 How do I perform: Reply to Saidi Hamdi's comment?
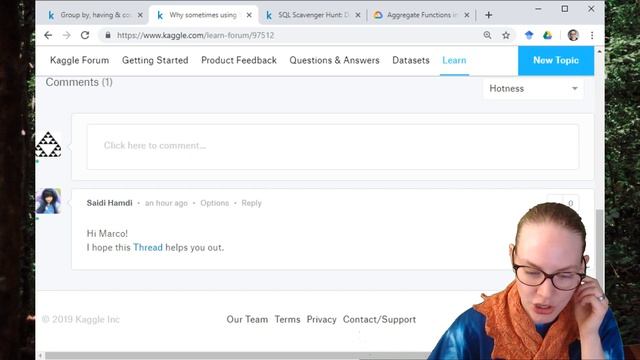[251, 203]
